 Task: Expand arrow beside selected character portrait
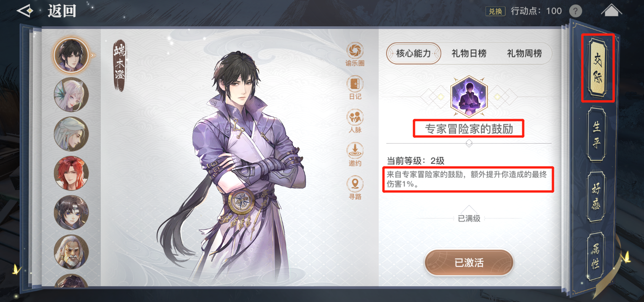pyautogui.click(x=93, y=55)
